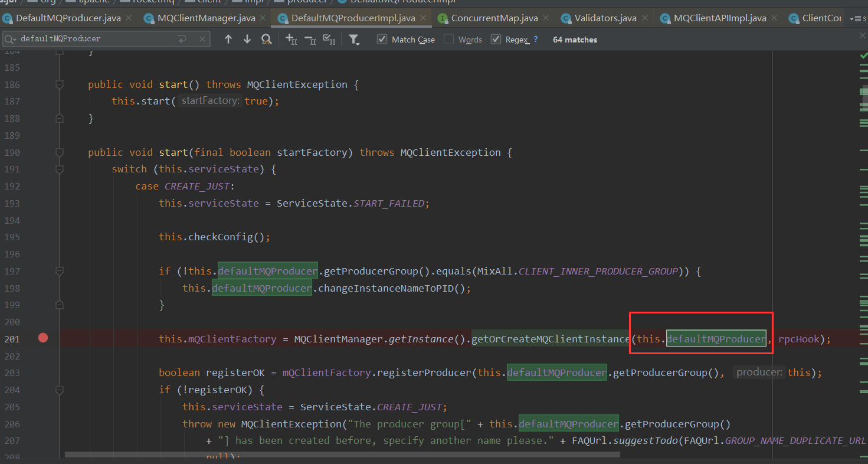This screenshot has width=868, height=464.
Task: Disable the Regex checkbox
Action: coord(496,39)
